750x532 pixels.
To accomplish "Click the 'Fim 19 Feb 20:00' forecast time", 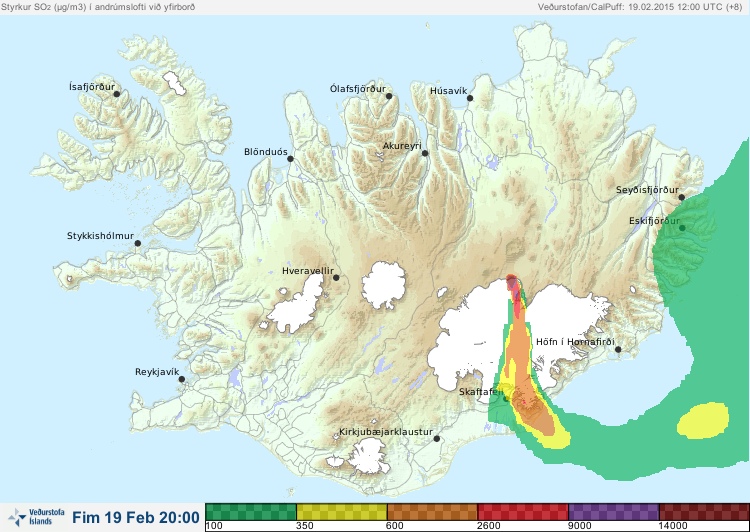I will 136,517.
